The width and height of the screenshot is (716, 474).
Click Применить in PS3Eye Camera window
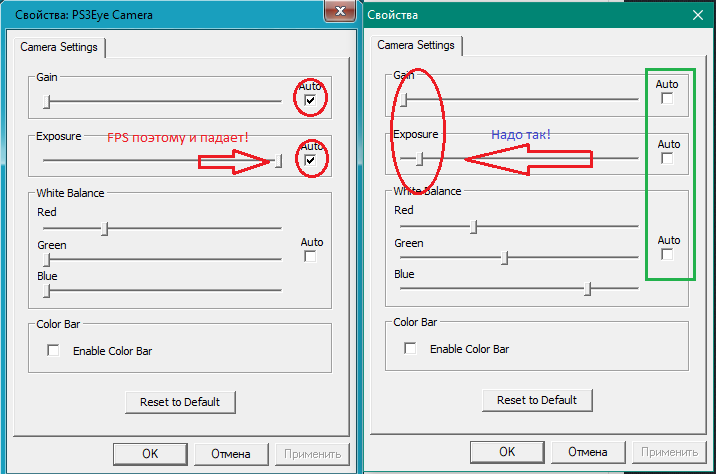312,454
